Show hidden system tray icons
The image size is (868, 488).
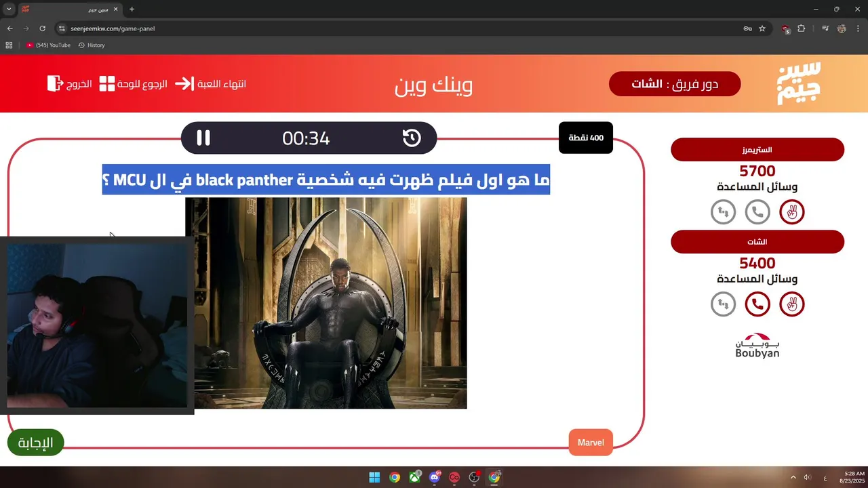(x=793, y=477)
